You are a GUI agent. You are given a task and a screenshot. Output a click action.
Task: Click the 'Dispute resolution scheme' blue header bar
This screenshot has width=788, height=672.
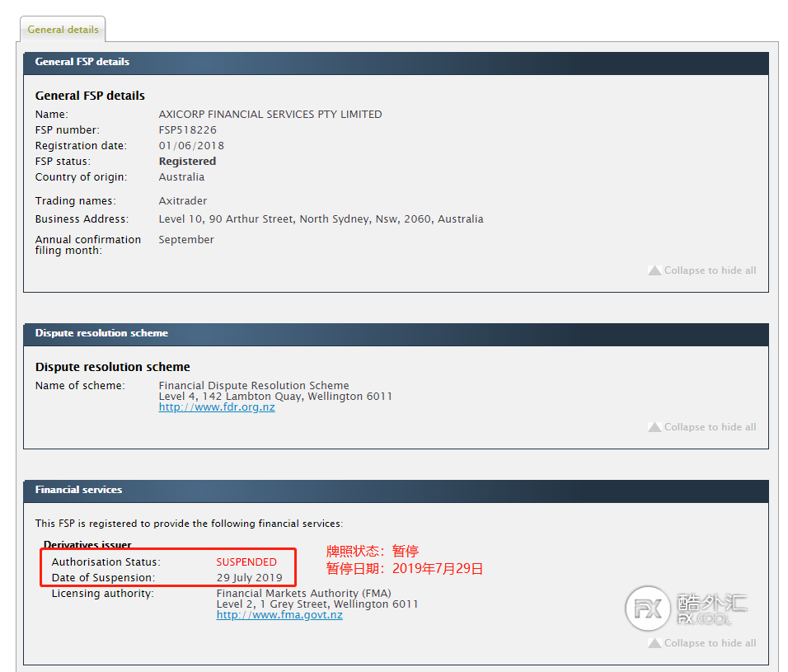[396, 334]
